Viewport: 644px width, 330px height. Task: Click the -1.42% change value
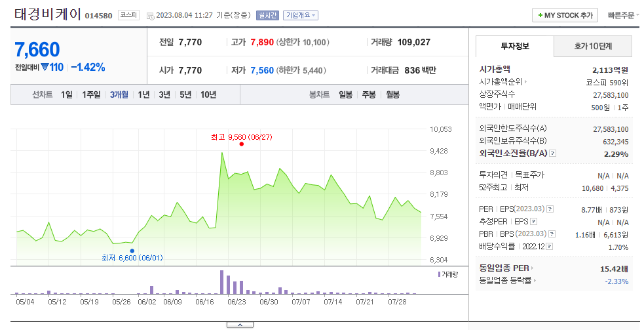tap(88, 67)
